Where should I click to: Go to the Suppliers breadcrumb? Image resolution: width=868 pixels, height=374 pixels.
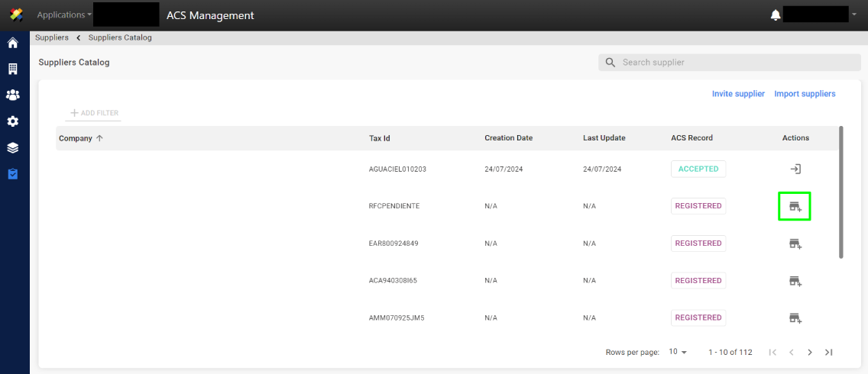pos(51,37)
